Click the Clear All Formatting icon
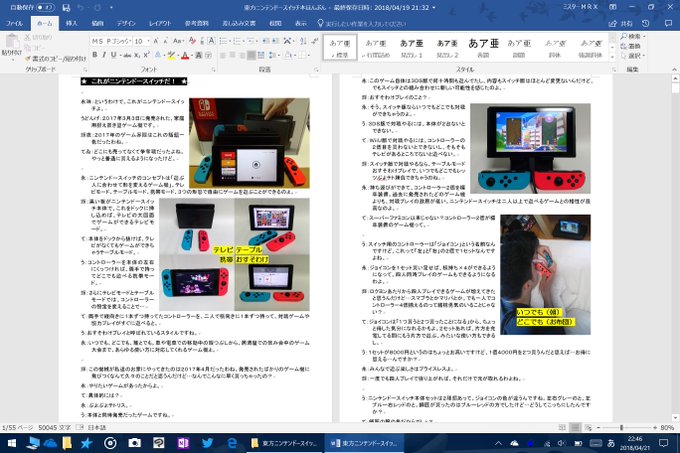The height and width of the screenshot is (453, 680). coord(192,41)
